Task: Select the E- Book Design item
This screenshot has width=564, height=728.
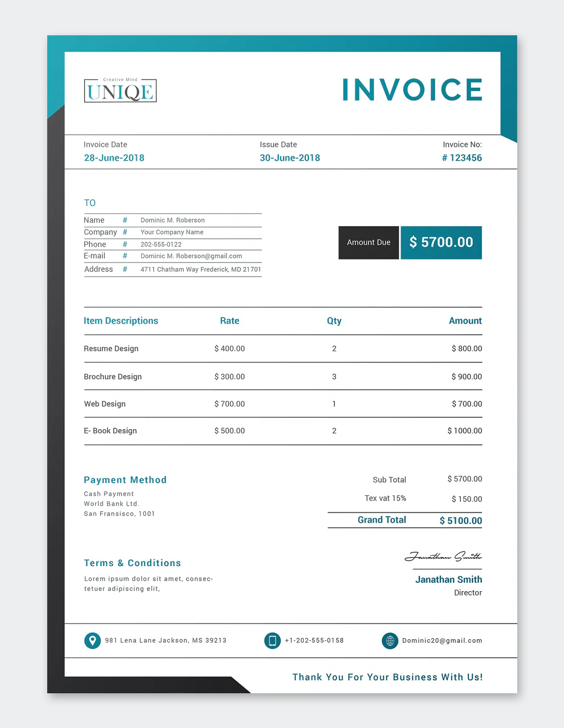Action: [x=111, y=431]
